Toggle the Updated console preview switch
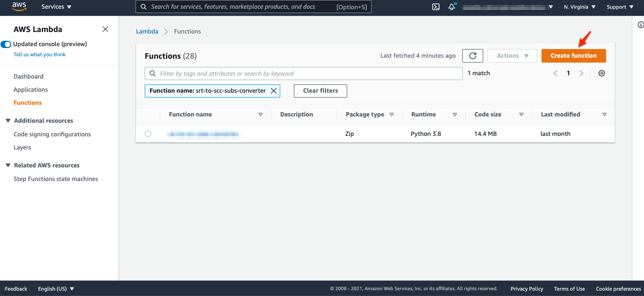 [x=6, y=44]
